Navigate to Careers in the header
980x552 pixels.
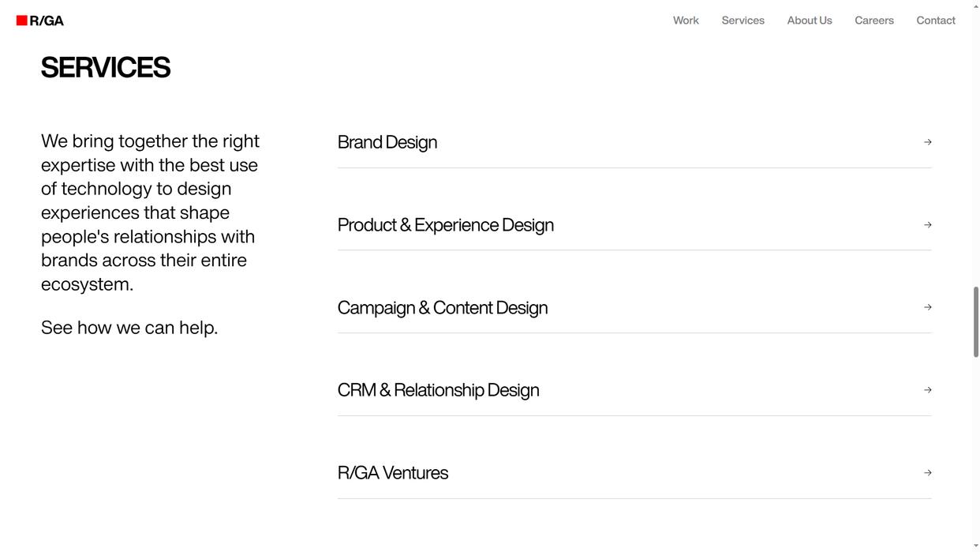click(873, 21)
